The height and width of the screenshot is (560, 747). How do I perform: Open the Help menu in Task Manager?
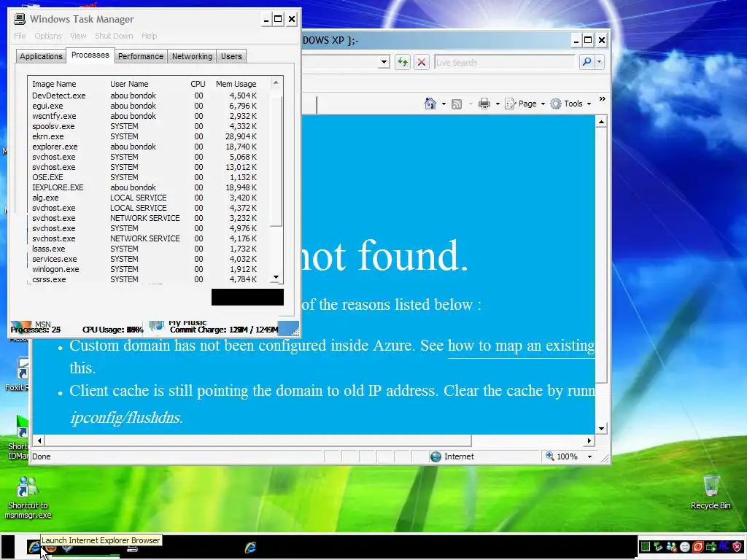(149, 36)
